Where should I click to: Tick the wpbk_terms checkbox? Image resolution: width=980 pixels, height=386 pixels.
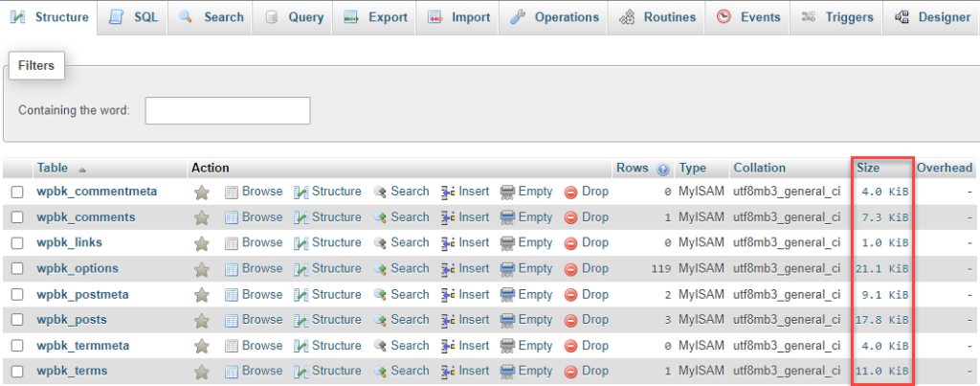point(17,371)
